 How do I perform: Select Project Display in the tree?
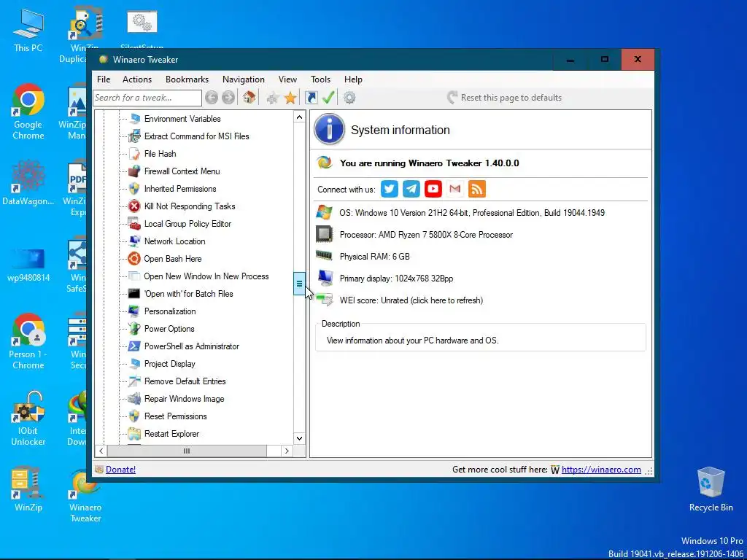tap(169, 364)
